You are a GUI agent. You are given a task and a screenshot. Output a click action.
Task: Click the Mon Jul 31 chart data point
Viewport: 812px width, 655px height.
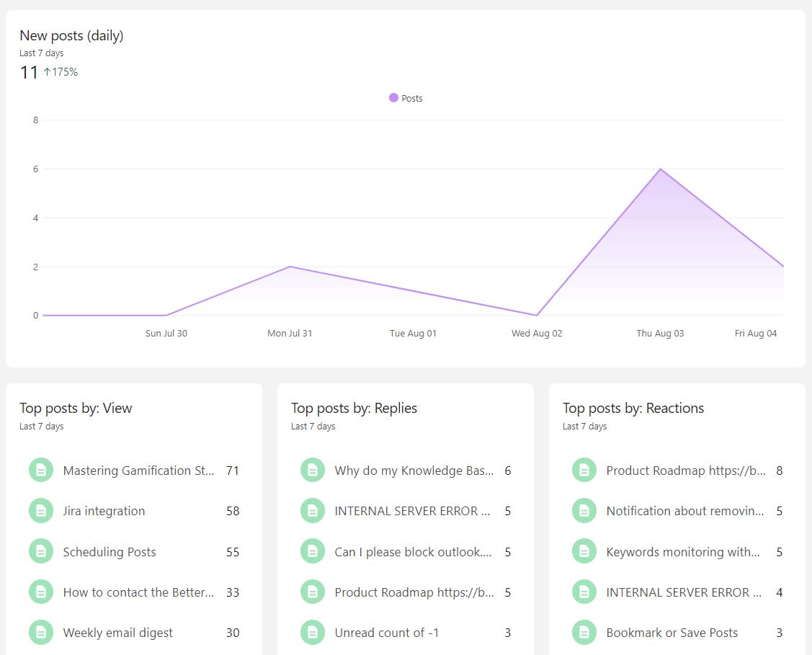tap(290, 267)
